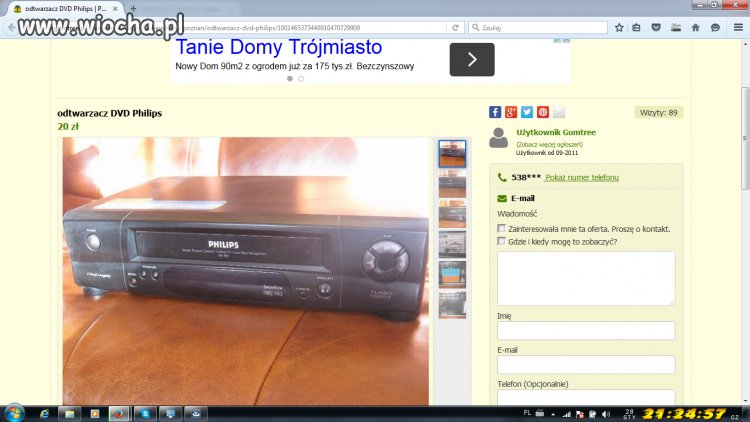This screenshot has width=750, height=422.
Task: Select the first photo thumbnail
Action: click(452, 154)
